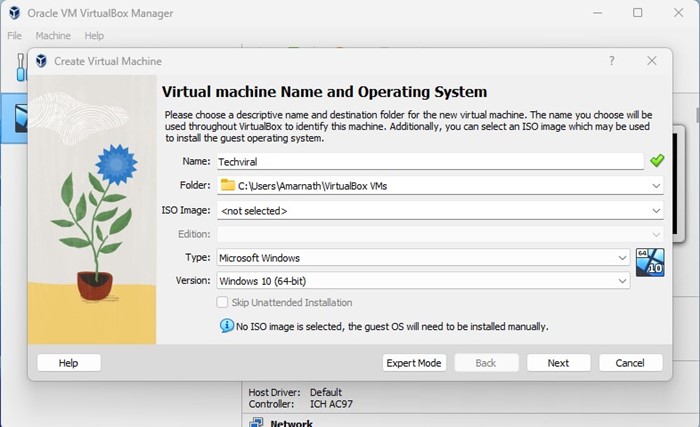Open the ISO Image dropdown
The image size is (700, 427).
pos(655,211)
